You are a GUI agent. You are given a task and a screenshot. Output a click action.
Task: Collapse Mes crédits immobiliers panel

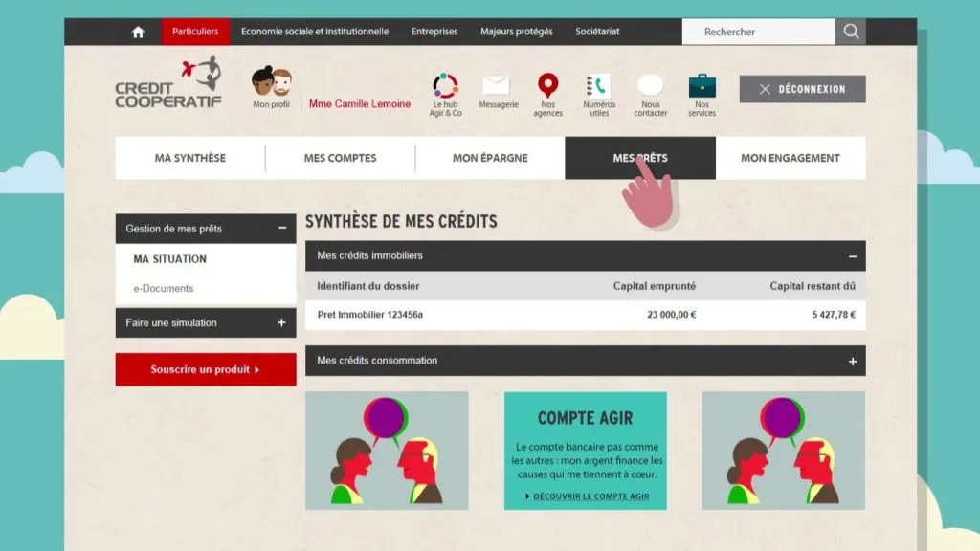(x=853, y=256)
